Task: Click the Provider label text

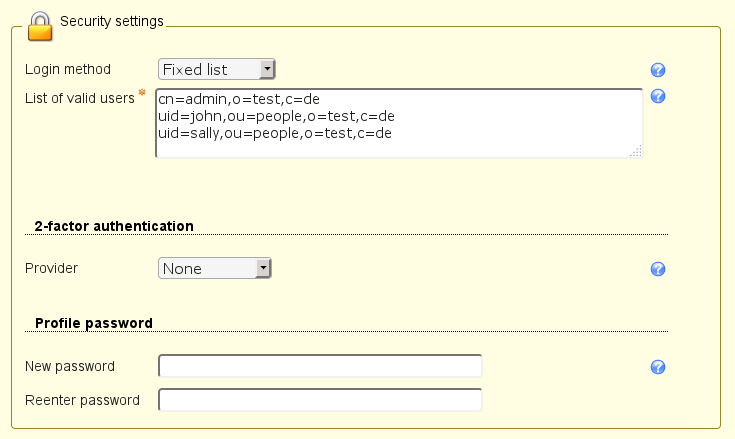Action: click(52, 268)
